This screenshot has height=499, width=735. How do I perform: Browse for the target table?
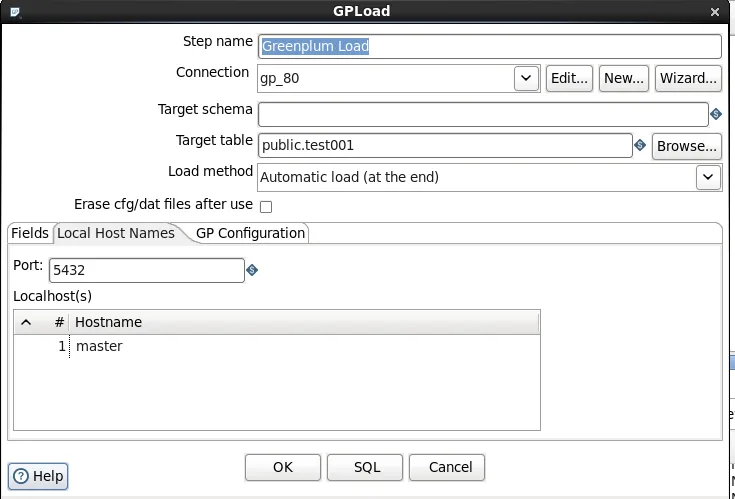tap(687, 146)
